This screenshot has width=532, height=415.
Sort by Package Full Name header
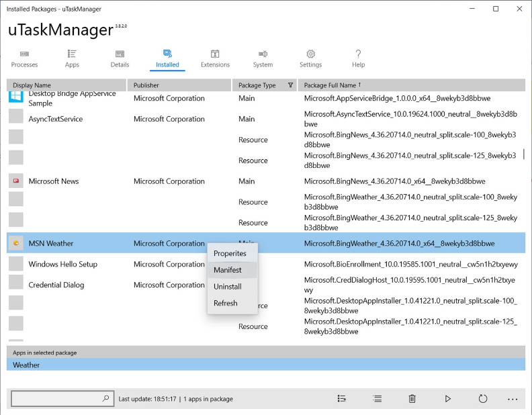click(x=411, y=85)
